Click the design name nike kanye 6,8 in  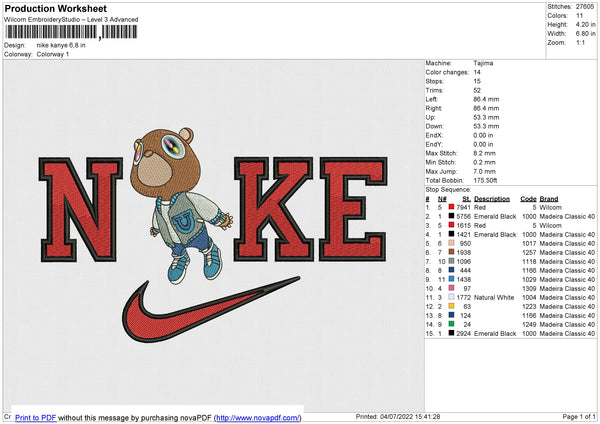point(61,45)
